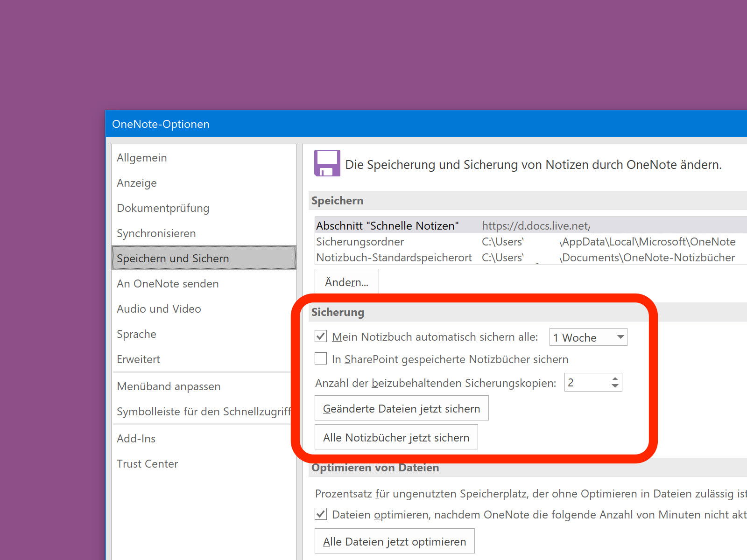Viewport: 747px width, 560px height.
Task: Click the OneNote-Optionen title bar
Action: click(x=426, y=124)
